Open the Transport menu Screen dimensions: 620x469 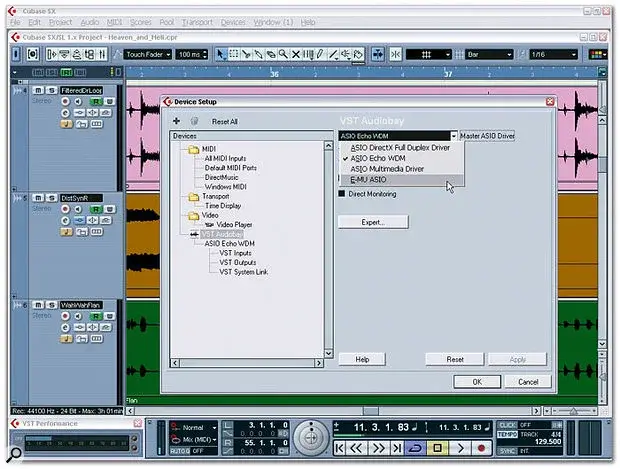pyautogui.click(x=194, y=21)
